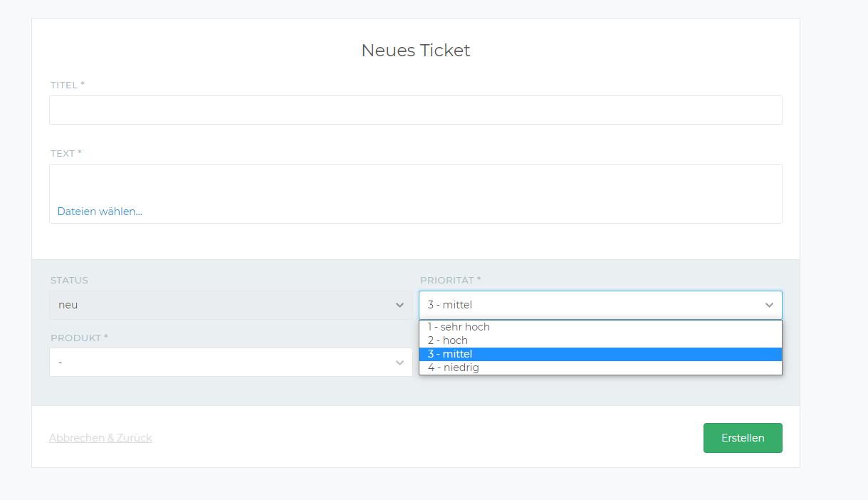Click the Priorität dropdown arrow icon
This screenshot has width=868, height=500.
769,305
